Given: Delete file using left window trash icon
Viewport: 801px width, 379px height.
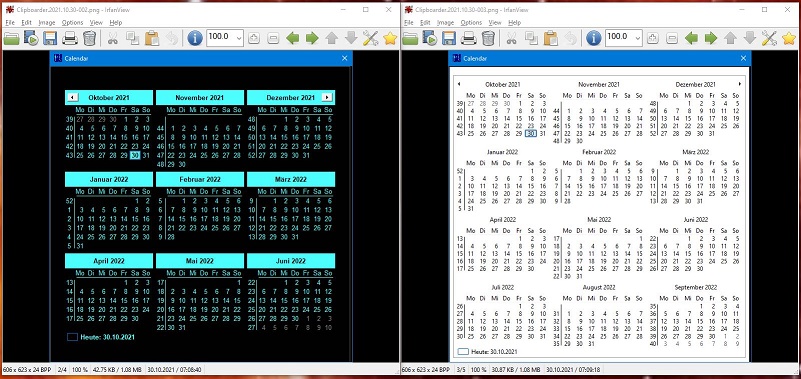Looking at the screenshot, I should click(89, 38).
